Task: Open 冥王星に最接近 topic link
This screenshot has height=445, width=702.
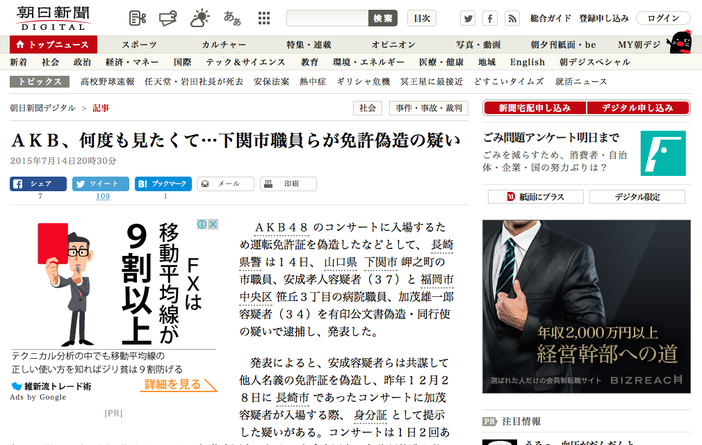Action: [x=432, y=81]
